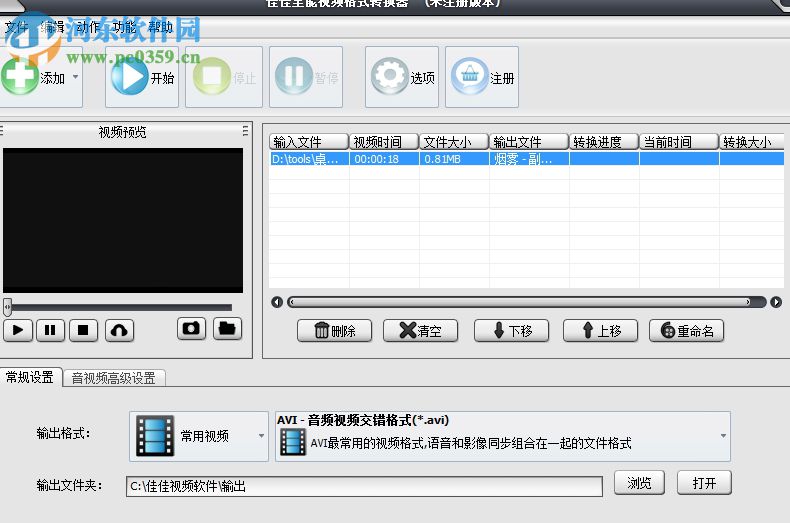Open the 常用视频 format category dropdown

(x=199, y=436)
